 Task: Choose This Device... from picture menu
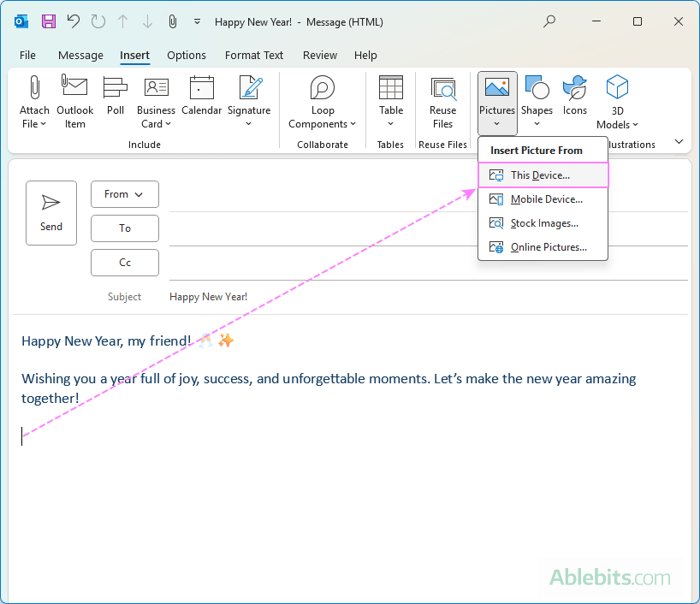pos(543,175)
